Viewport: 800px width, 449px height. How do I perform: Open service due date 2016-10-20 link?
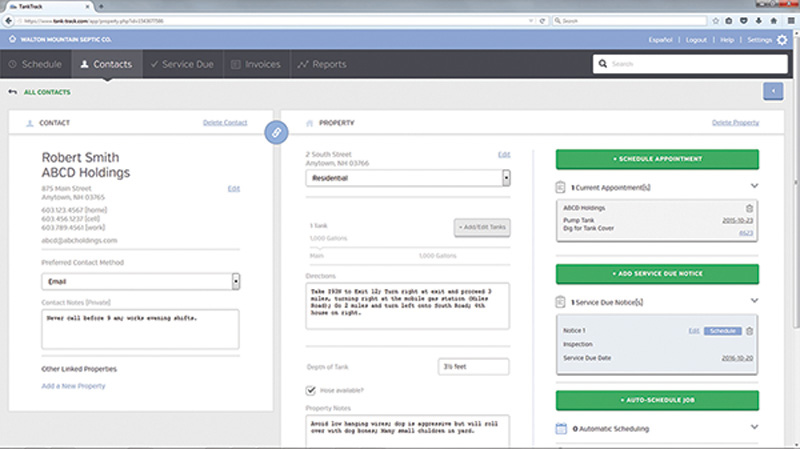737,358
